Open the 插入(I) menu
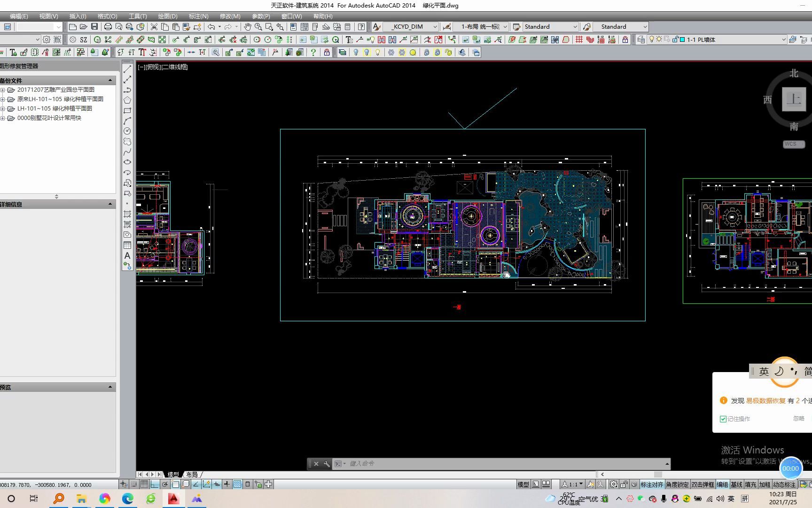The width and height of the screenshot is (812, 508). (78, 16)
